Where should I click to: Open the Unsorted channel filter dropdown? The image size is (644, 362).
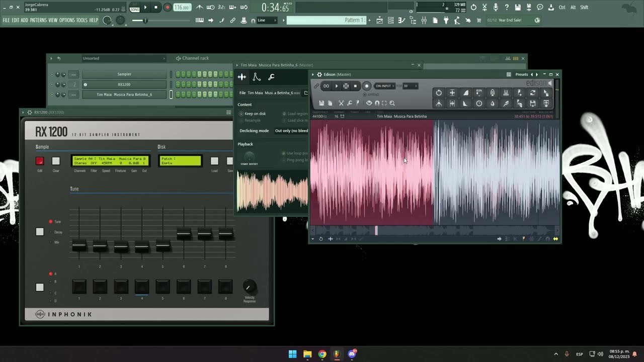[123, 58]
